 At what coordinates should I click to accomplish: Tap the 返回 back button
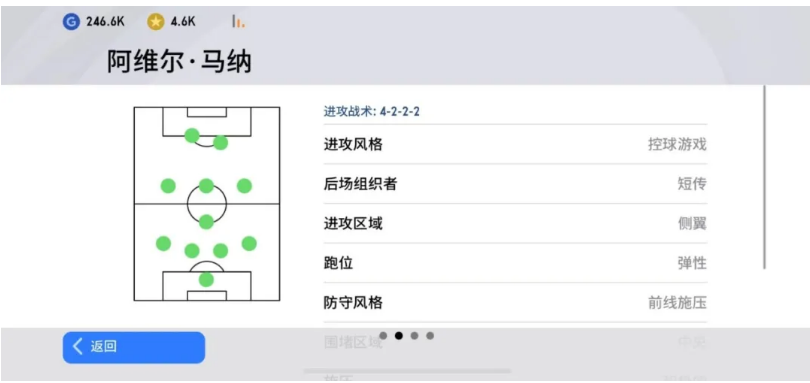[x=134, y=347]
